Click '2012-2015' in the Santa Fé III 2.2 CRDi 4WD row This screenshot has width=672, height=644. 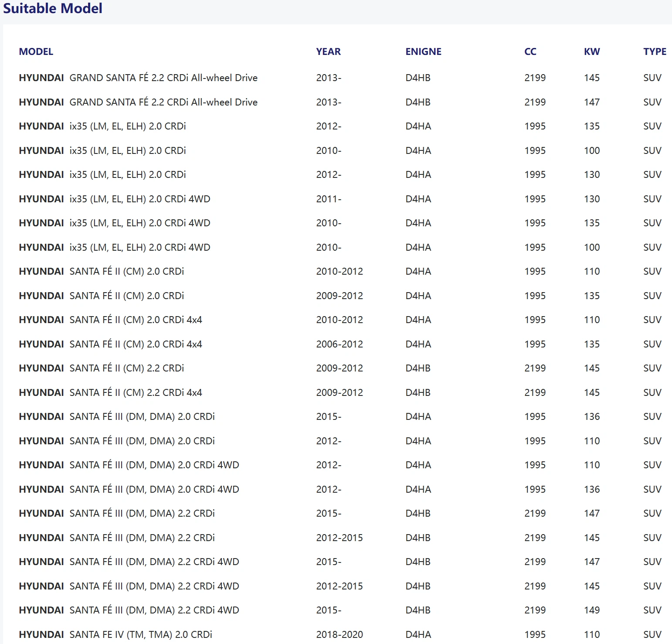[339, 586]
